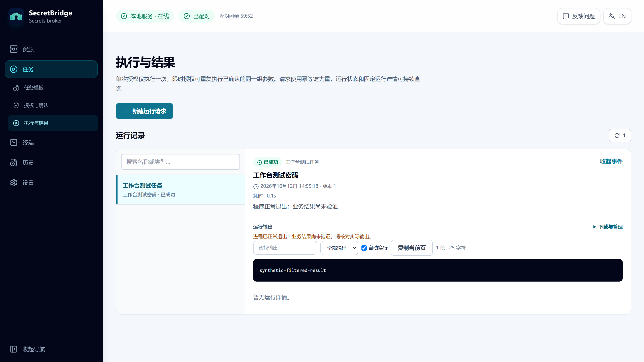This screenshot has height=362, width=644.
Task: Open the 全部输出 filter dropdown
Action: [x=339, y=248]
